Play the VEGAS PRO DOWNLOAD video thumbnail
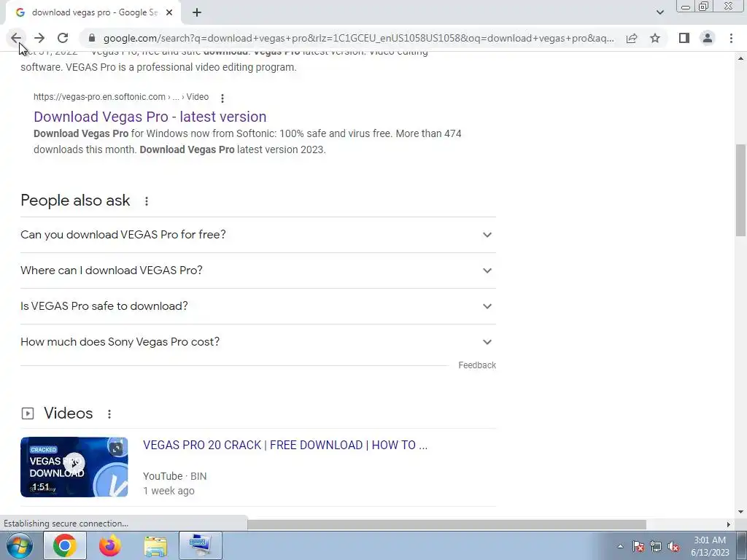This screenshot has width=747, height=560. click(x=74, y=467)
